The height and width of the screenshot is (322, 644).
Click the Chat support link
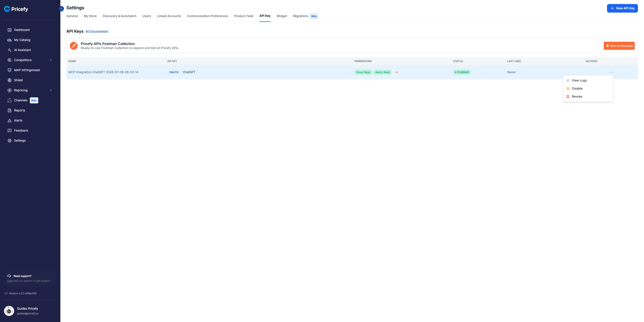coord(10,281)
